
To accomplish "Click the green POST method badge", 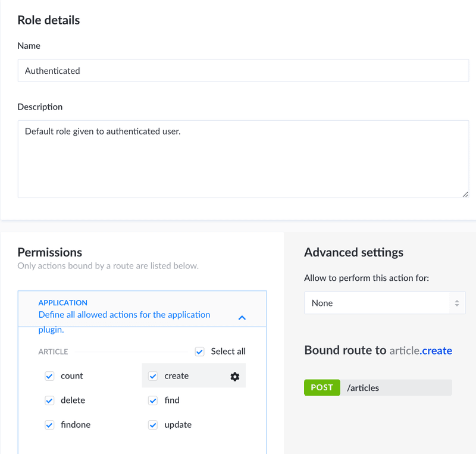I will (x=322, y=387).
